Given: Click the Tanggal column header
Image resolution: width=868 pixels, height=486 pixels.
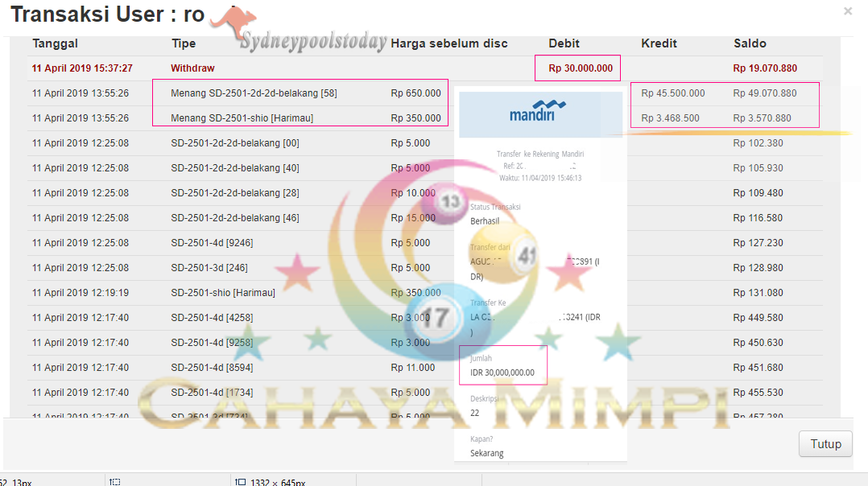Looking at the screenshot, I should tap(55, 43).
